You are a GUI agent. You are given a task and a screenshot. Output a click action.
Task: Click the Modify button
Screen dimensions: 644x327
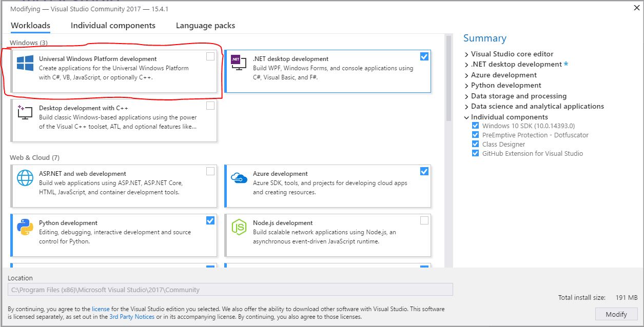pos(616,314)
